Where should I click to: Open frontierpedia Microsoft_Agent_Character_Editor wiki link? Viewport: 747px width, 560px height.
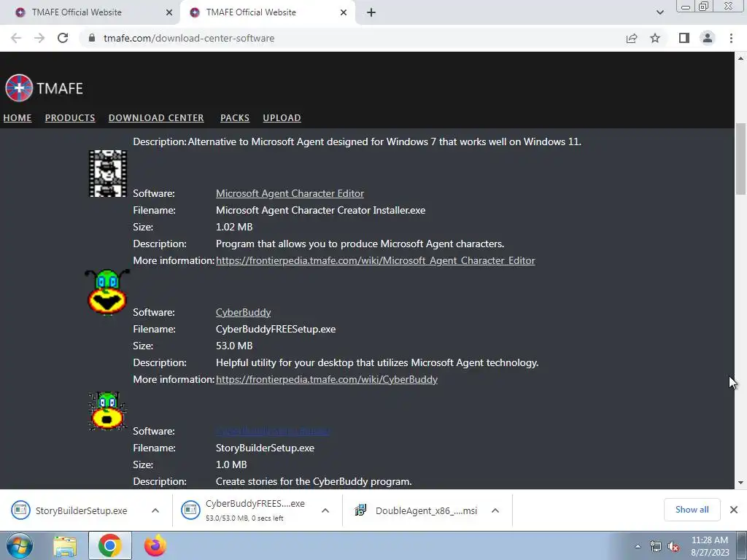(x=376, y=260)
